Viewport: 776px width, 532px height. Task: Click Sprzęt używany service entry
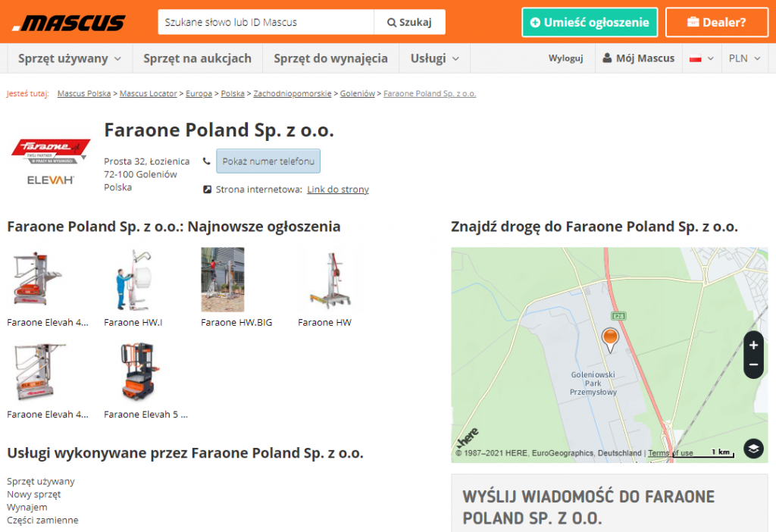pos(41,481)
